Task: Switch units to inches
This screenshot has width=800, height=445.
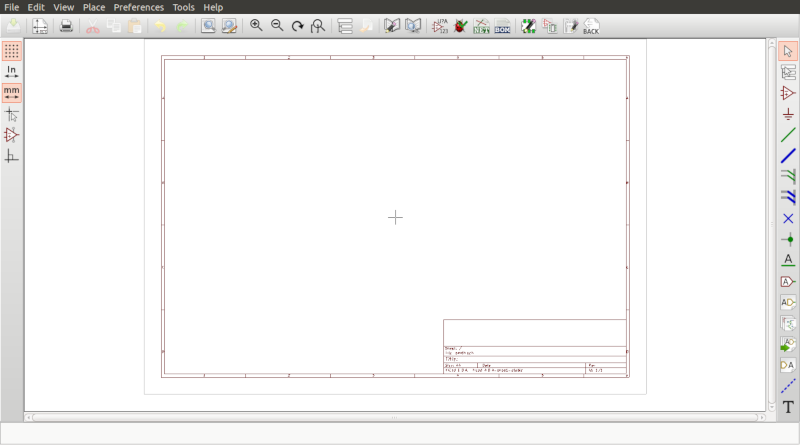Action: [x=11, y=72]
